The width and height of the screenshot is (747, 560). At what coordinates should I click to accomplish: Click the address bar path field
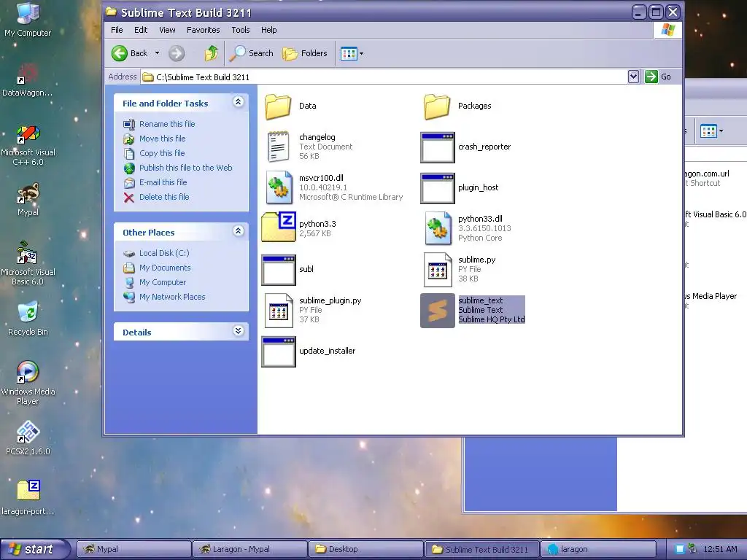tap(384, 77)
